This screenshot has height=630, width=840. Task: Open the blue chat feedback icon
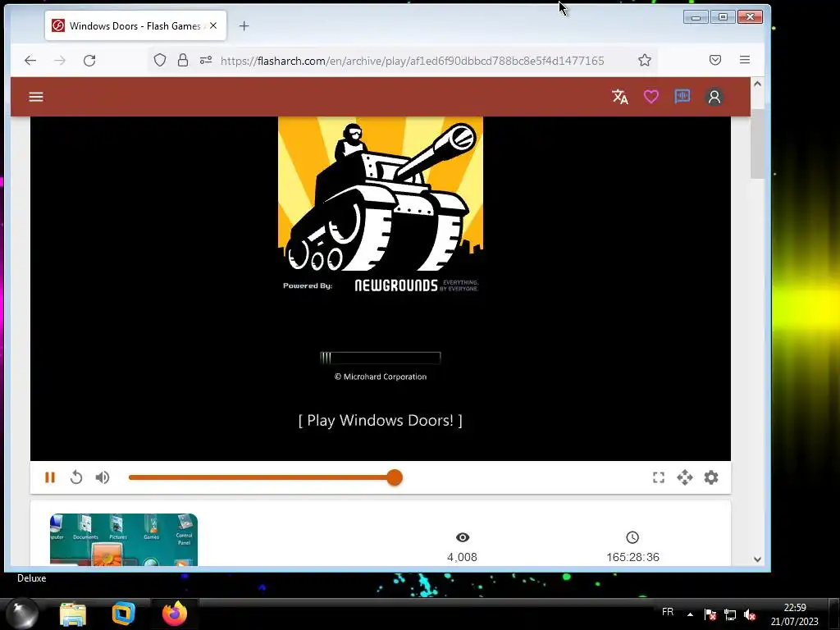coord(682,97)
